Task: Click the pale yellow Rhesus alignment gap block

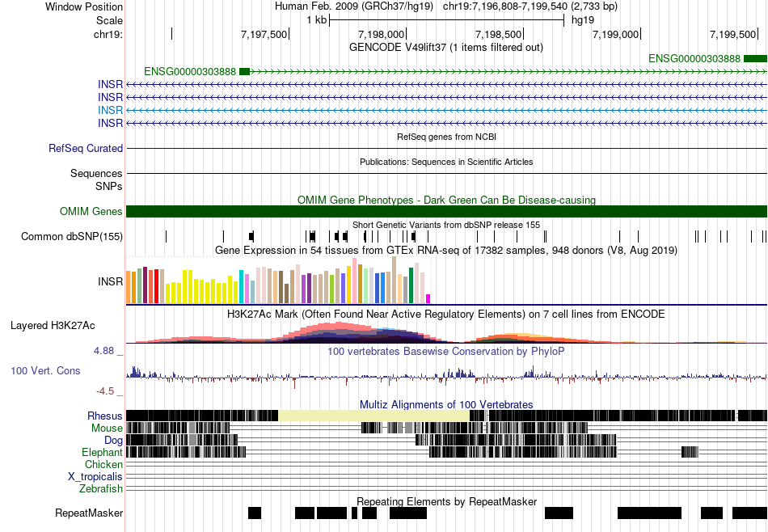Action: point(374,416)
